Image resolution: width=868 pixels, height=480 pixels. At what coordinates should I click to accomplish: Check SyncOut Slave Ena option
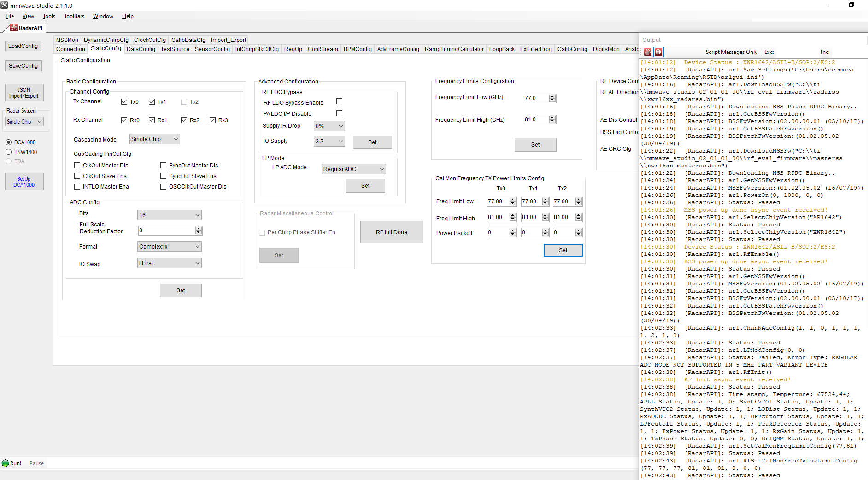click(163, 176)
